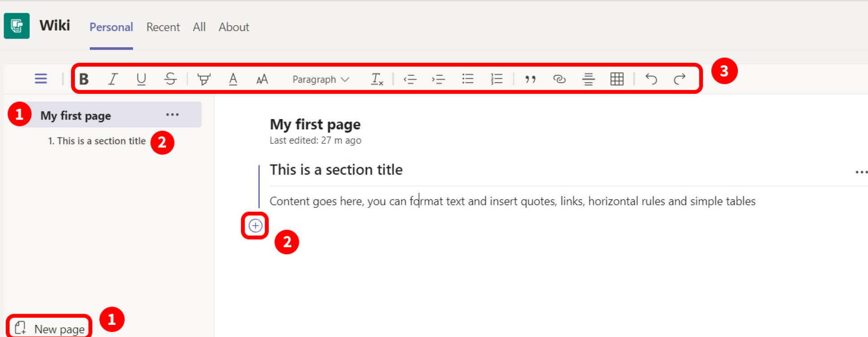868x337 pixels.
Task: Open the About tab
Action: (x=234, y=27)
